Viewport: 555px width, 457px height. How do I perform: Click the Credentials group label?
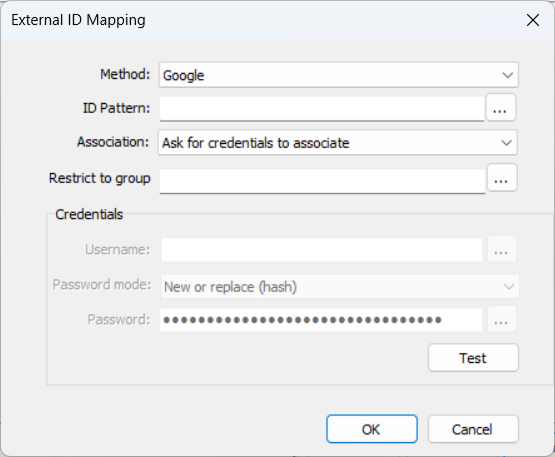coord(89,214)
